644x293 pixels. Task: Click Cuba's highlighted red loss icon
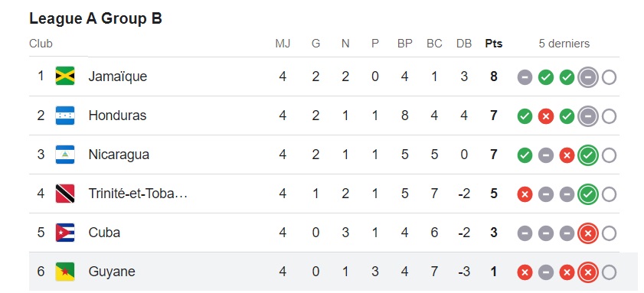[x=588, y=233]
